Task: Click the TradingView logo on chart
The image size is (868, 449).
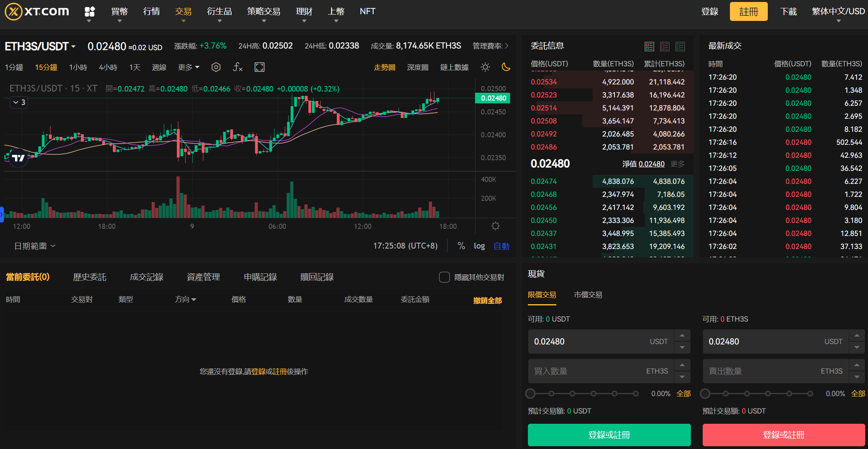Action: point(18,158)
